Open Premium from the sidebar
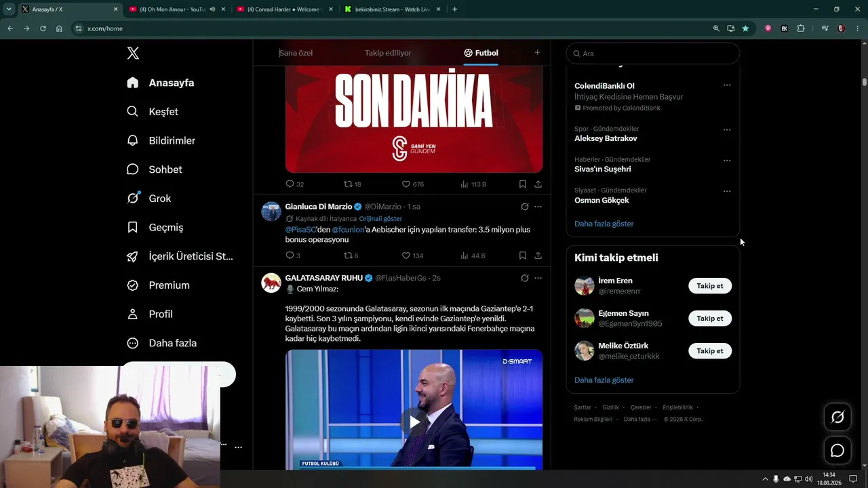868x488 pixels. (159, 285)
